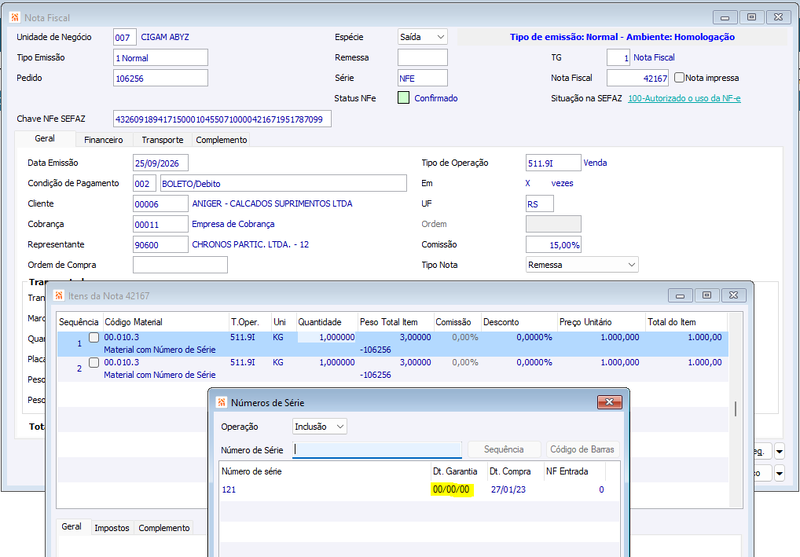Expand the Tipo Nota dropdown showing Remessa
The image size is (800, 557).
click(x=582, y=265)
